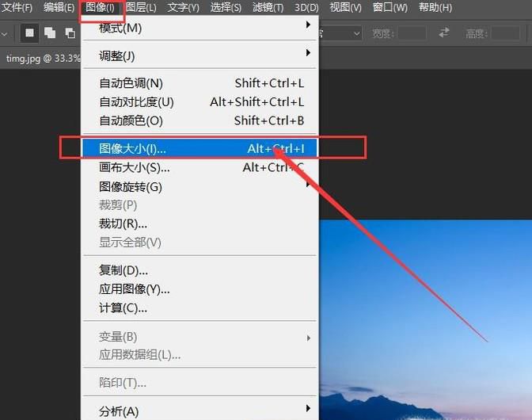Expand the 分析(A) submenu
The image size is (532, 420).
click(x=199, y=411)
